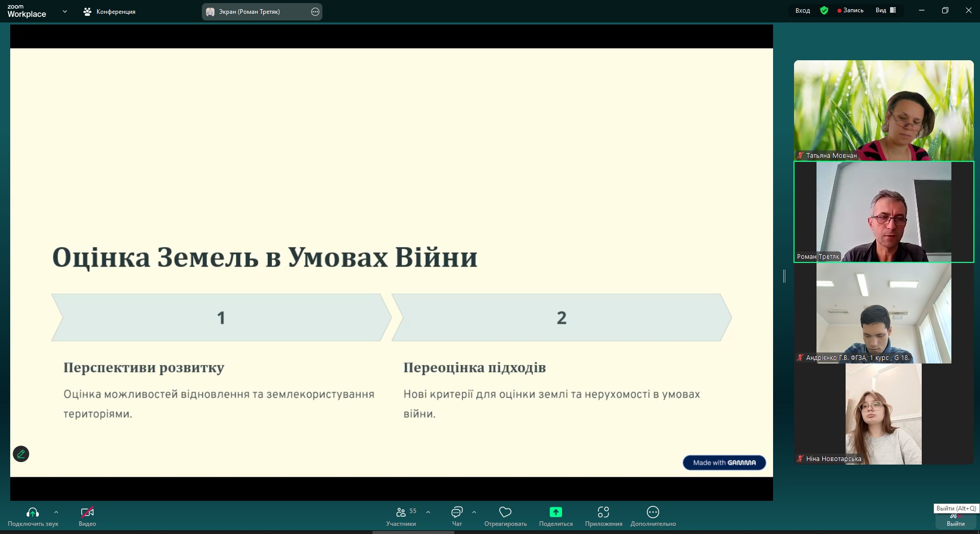Turn on the camera with Видео button
The image size is (980, 534).
87,512
